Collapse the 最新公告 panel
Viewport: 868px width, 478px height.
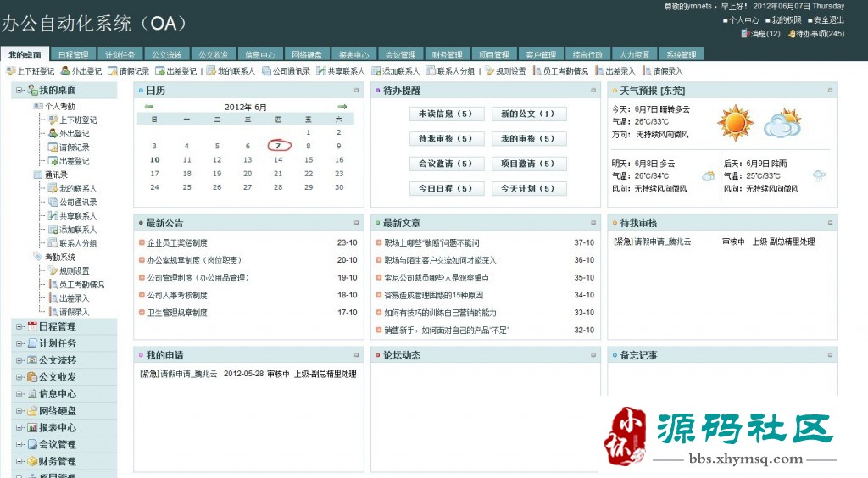click(357, 222)
